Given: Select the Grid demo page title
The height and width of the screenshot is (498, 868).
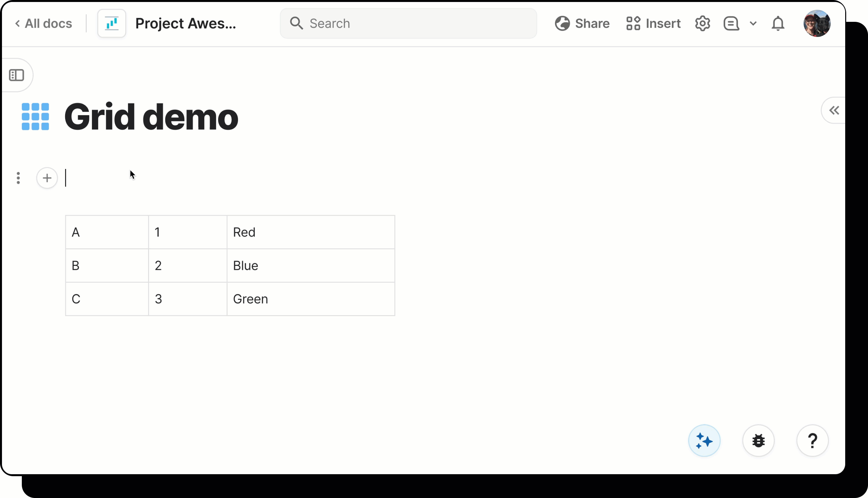Looking at the screenshot, I should [x=151, y=117].
